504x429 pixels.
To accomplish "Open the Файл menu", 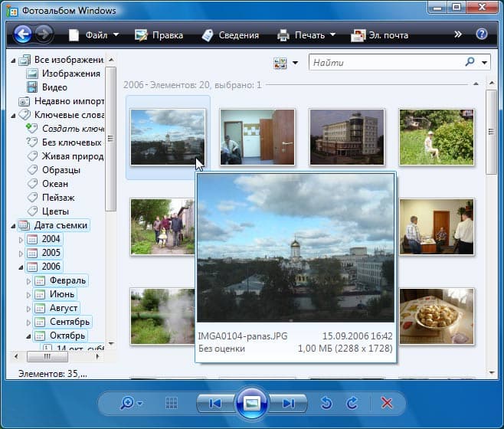I will pyautogui.click(x=94, y=34).
